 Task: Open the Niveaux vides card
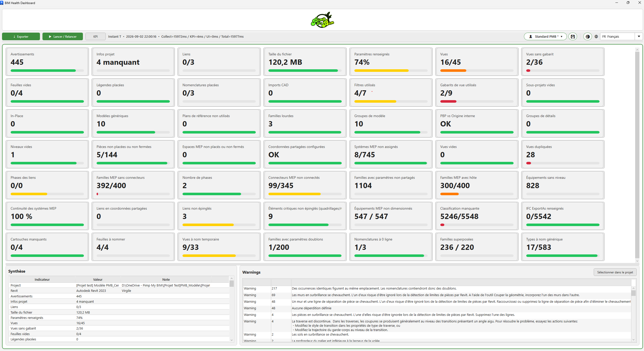[x=47, y=154]
